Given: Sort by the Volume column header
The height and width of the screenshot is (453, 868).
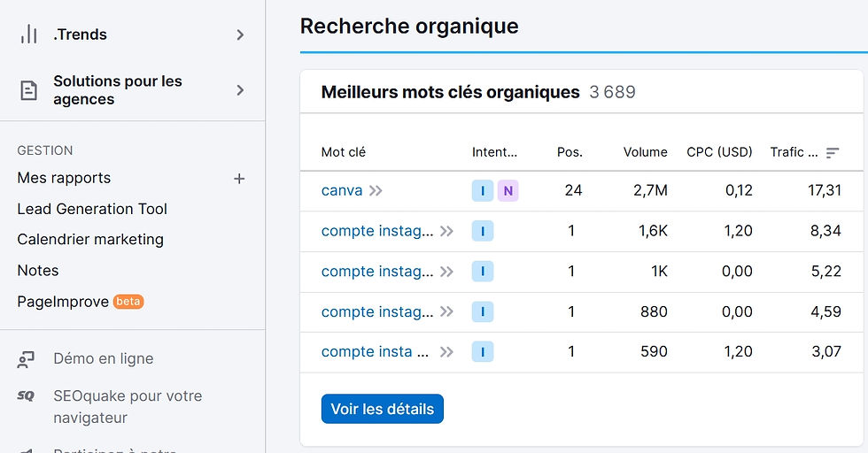Looking at the screenshot, I should pos(645,152).
